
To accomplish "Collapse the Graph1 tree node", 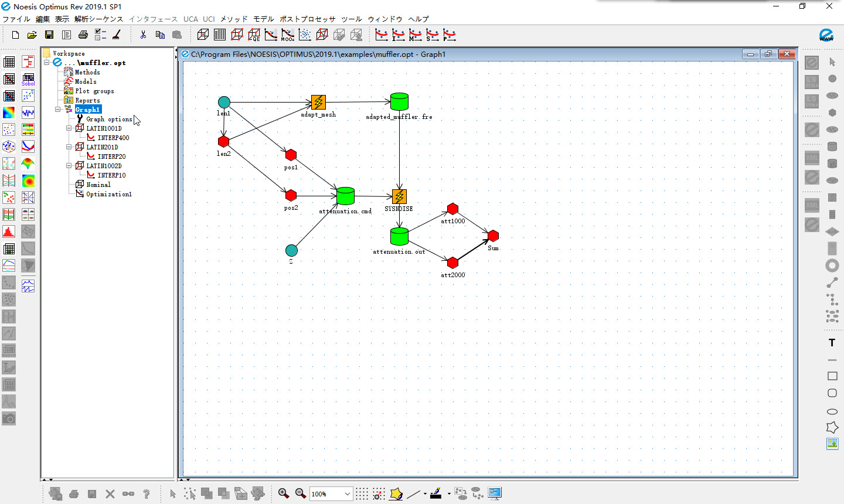I will [x=58, y=109].
